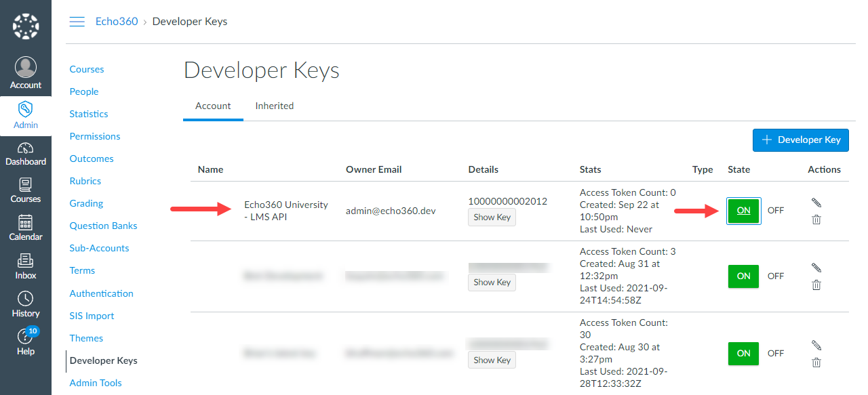
Task: Click Echo360 in the breadcrumb
Action: [x=117, y=22]
